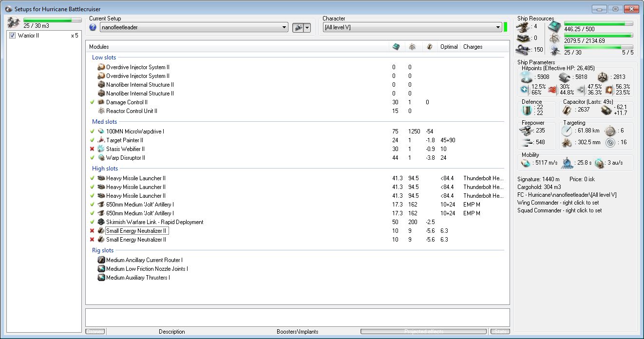Toggle the Damage Control II active checkmark
This screenshot has width=644, height=339.
[x=92, y=102]
